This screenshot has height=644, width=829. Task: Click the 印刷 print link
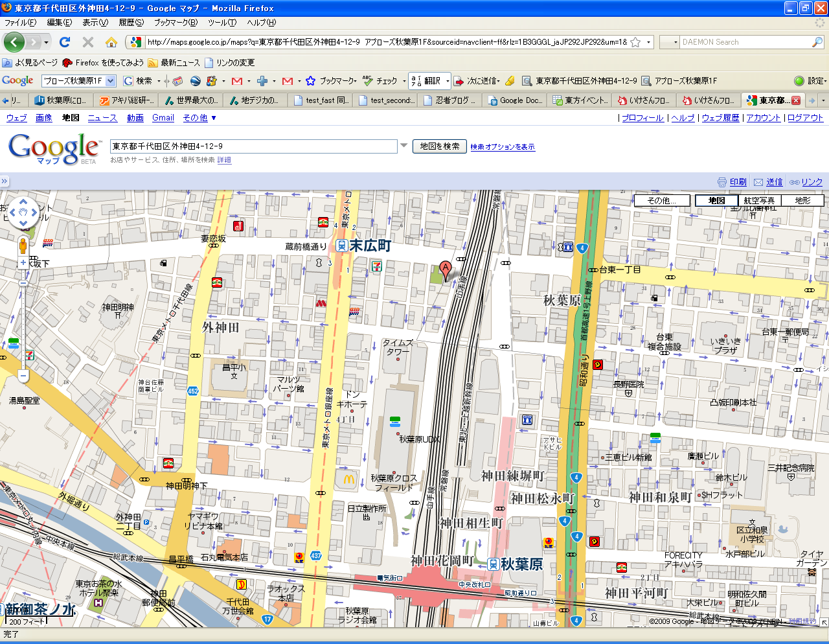(x=738, y=182)
